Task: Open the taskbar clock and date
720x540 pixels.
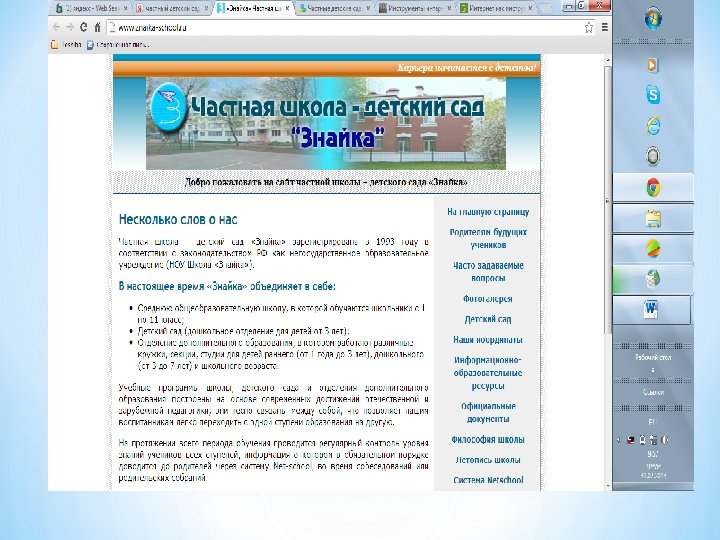Action: [x=653, y=464]
